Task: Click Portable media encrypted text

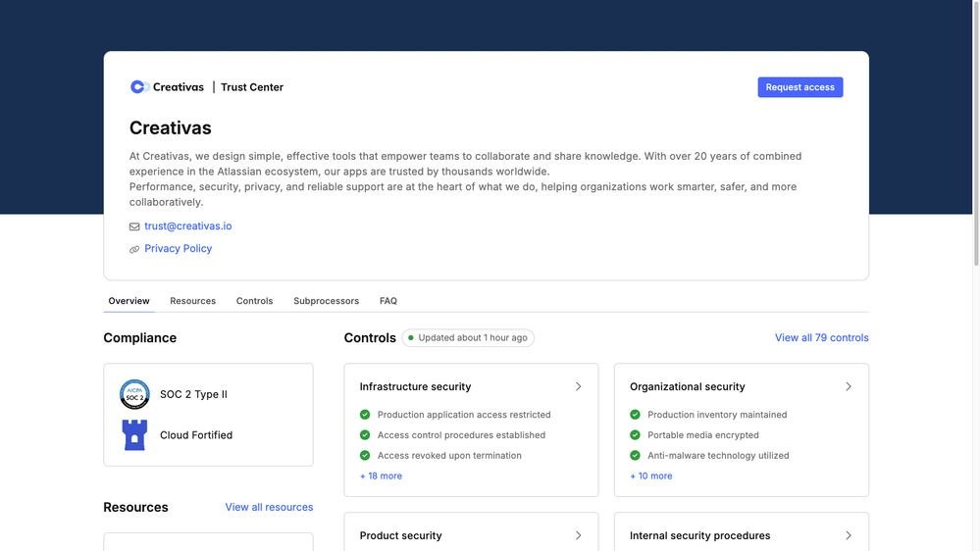Action: pyautogui.click(x=703, y=434)
